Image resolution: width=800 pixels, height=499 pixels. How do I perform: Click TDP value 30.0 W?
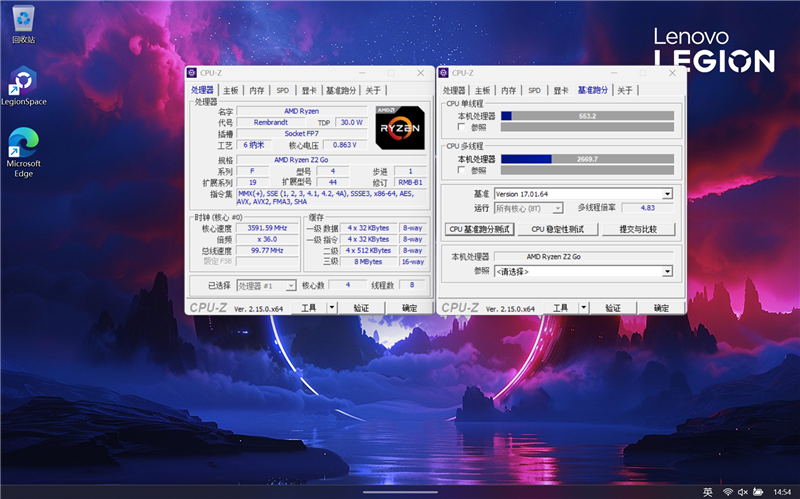352,122
